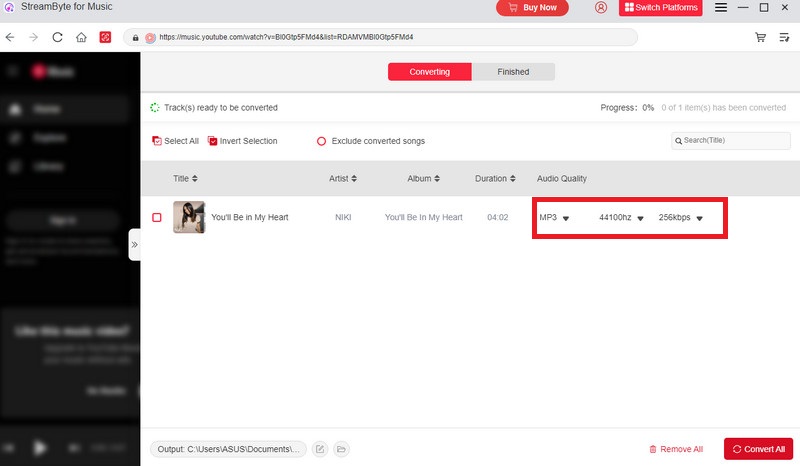The height and width of the screenshot is (466, 800).
Task: Tick the Select All checkbox
Action: [157, 141]
